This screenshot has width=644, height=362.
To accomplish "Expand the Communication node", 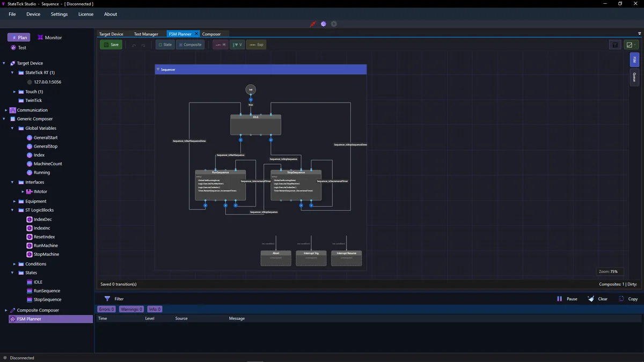I will 6,110.
